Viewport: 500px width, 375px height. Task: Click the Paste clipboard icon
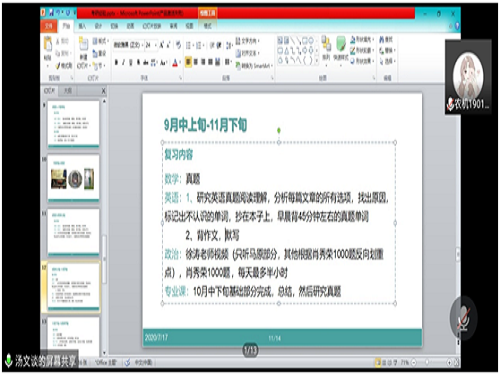[48, 45]
